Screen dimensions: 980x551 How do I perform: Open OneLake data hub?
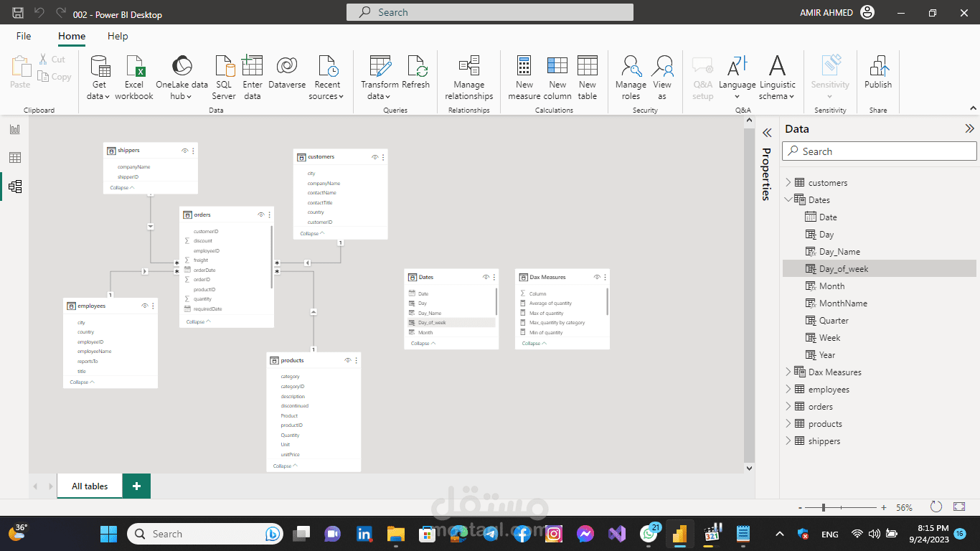click(x=182, y=77)
